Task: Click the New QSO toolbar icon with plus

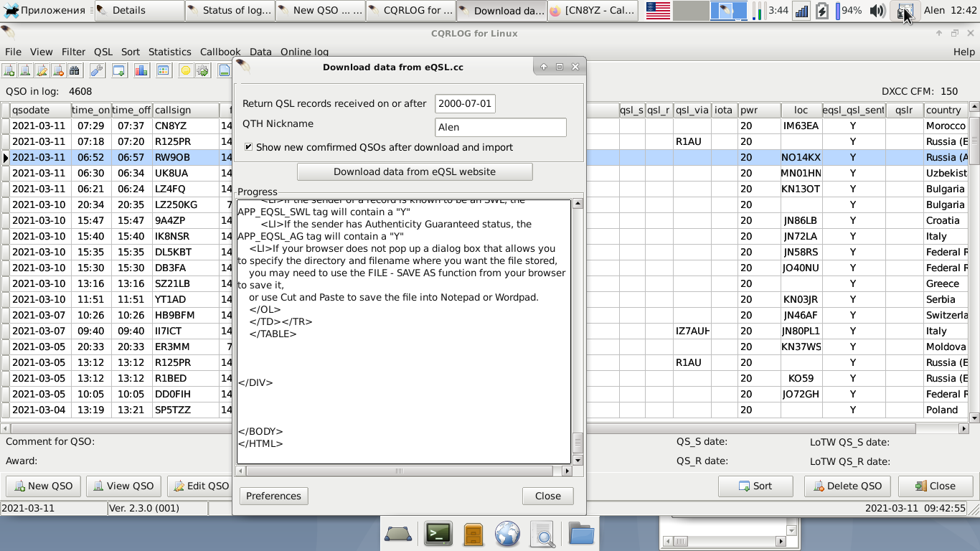Action: (x=9, y=70)
